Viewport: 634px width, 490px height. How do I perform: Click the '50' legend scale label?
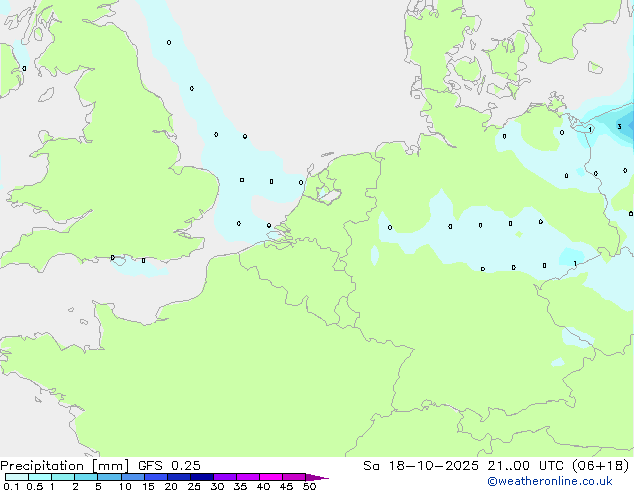pos(309,486)
